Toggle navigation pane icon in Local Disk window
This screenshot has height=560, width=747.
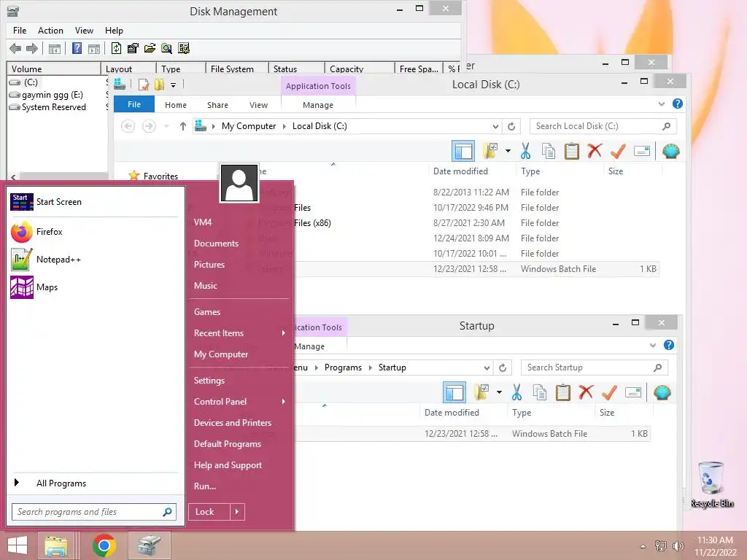463,152
